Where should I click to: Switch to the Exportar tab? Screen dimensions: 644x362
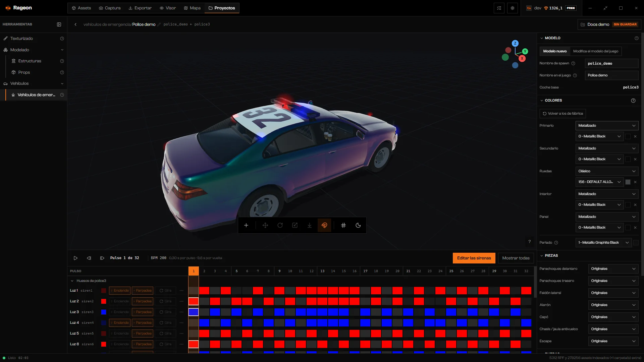click(x=140, y=8)
